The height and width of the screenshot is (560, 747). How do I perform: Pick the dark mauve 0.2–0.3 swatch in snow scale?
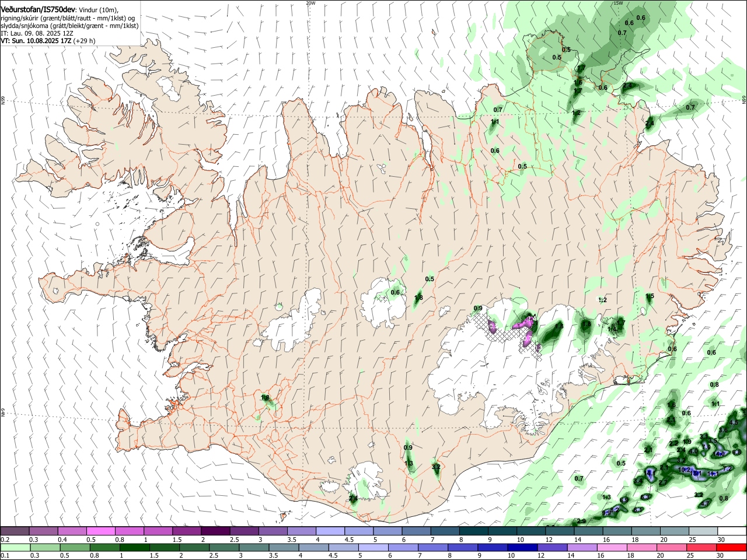point(15,531)
